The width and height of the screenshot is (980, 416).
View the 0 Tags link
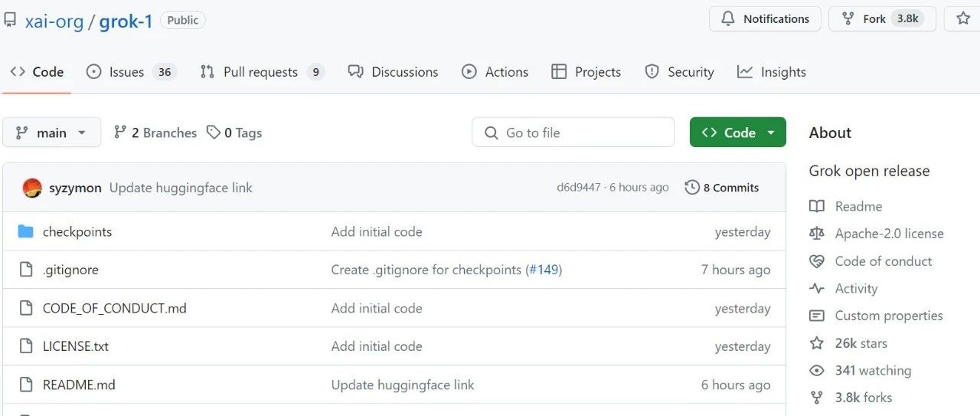[235, 133]
